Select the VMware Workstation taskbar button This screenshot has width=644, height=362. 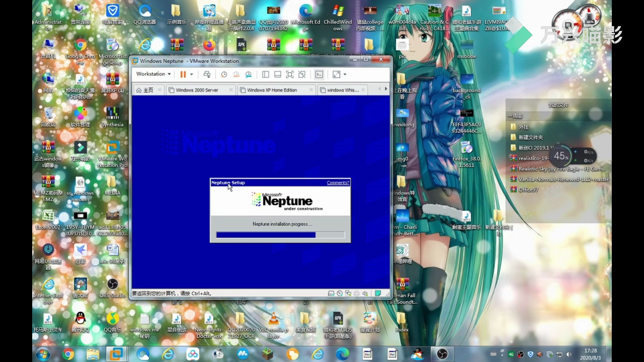pyautogui.click(x=116, y=354)
